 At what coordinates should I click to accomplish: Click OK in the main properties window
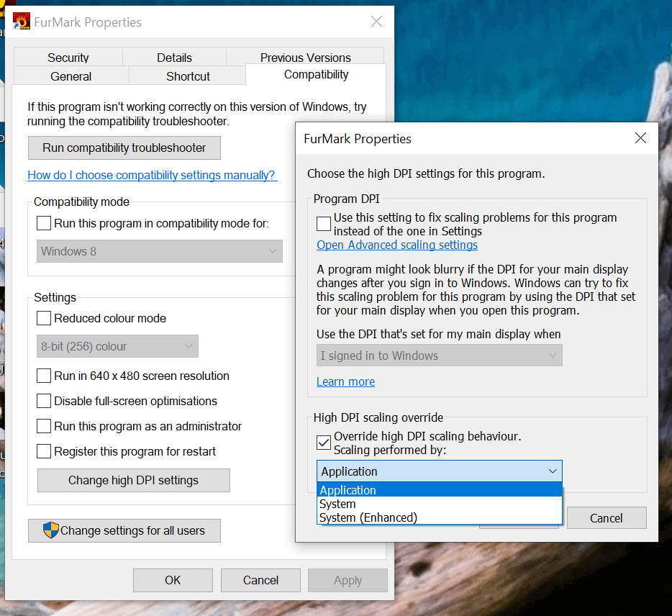[x=173, y=580]
